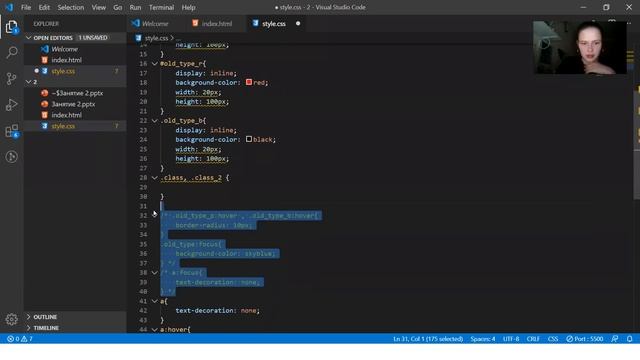640x360 pixels.
Task: Open the Live Share activity icon
Action: [11, 157]
